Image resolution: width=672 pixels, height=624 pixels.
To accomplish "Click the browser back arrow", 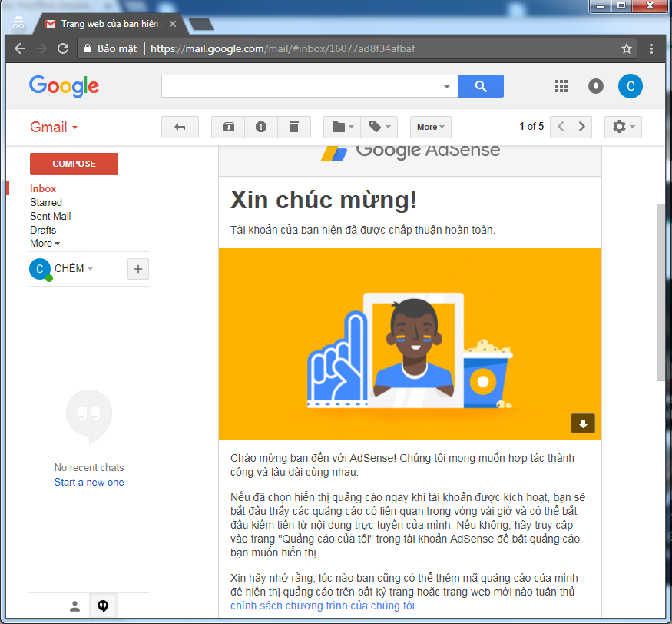I will [x=20, y=48].
